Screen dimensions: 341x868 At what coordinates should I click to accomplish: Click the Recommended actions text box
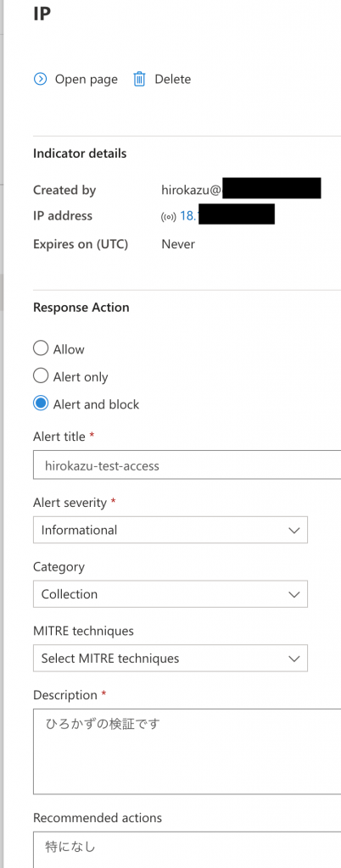point(187,849)
